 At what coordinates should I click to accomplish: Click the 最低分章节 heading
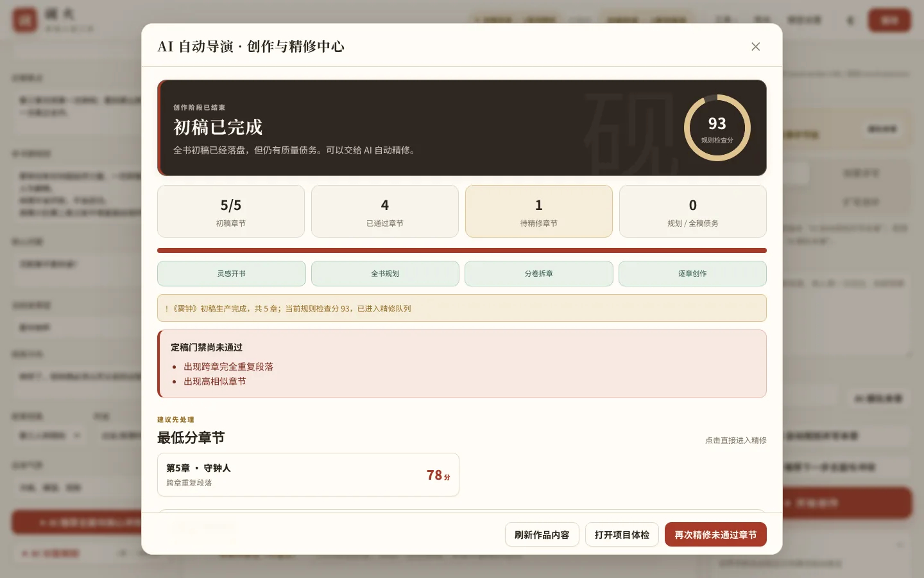[x=191, y=438]
